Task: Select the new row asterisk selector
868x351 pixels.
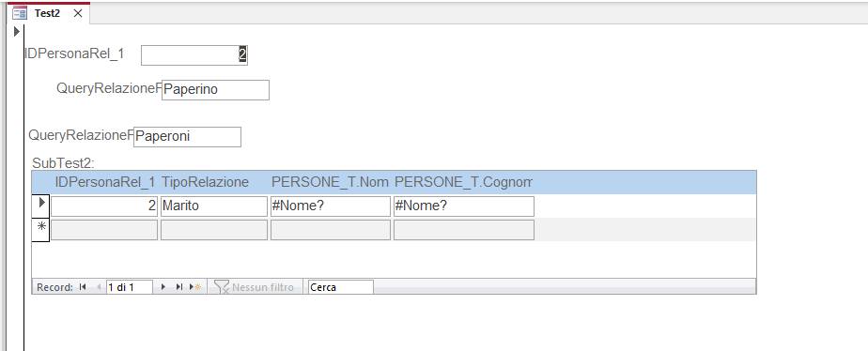Action: (40, 230)
